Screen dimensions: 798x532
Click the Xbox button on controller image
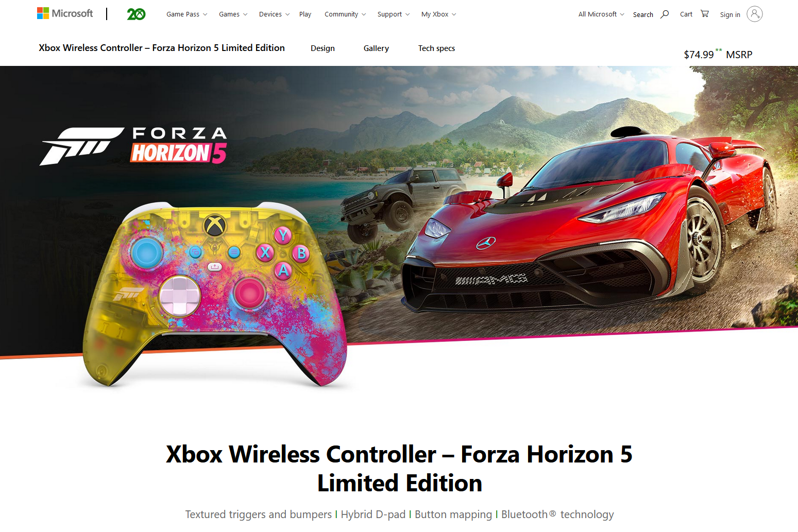click(x=215, y=226)
